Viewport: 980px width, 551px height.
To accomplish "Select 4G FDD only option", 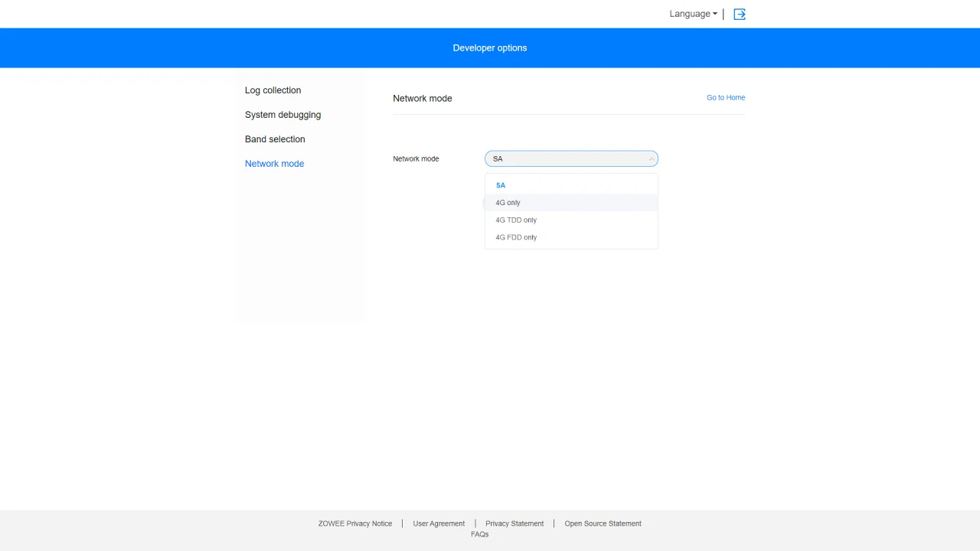I will tap(571, 237).
